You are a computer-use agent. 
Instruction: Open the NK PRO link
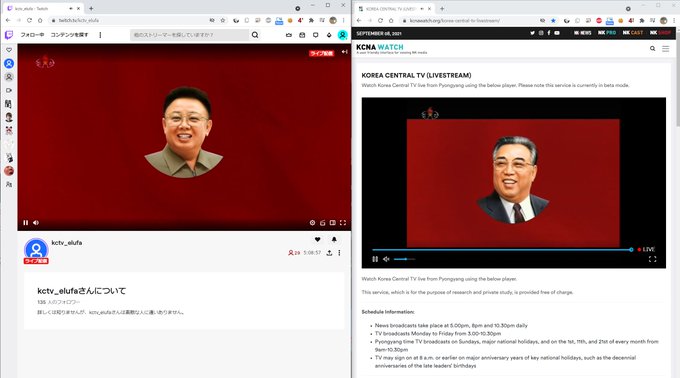607,33
